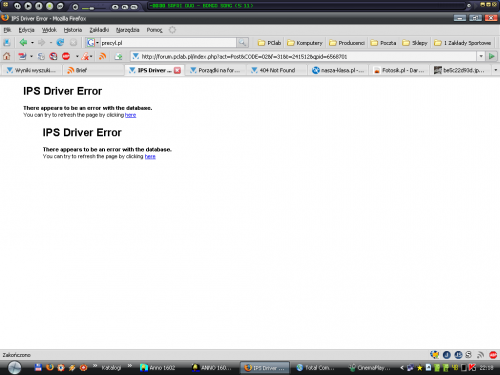Click the red Adblock icon in status bar
Image resolution: width=500 pixels, height=375 pixels.
(x=493, y=355)
